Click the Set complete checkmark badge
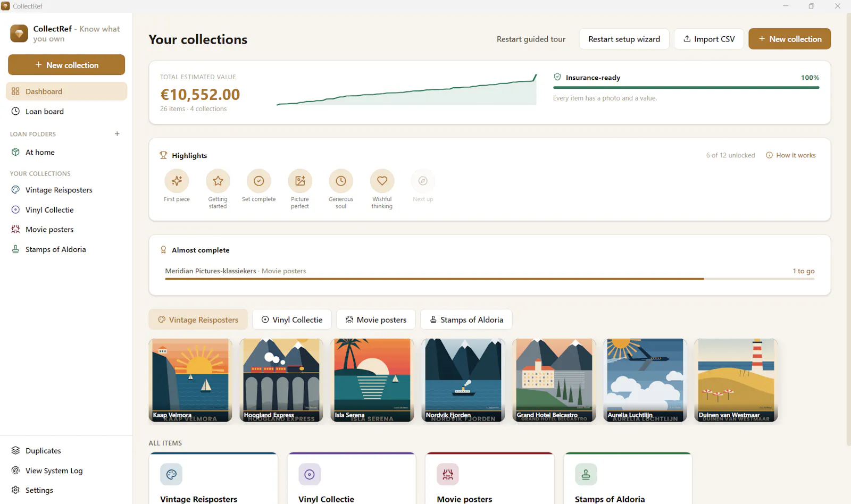Screen dimensions: 851x504 259,181
